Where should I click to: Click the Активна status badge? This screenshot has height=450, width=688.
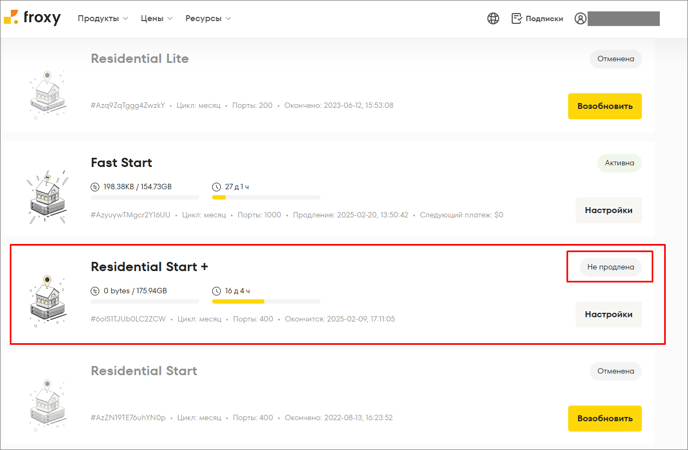[619, 163]
